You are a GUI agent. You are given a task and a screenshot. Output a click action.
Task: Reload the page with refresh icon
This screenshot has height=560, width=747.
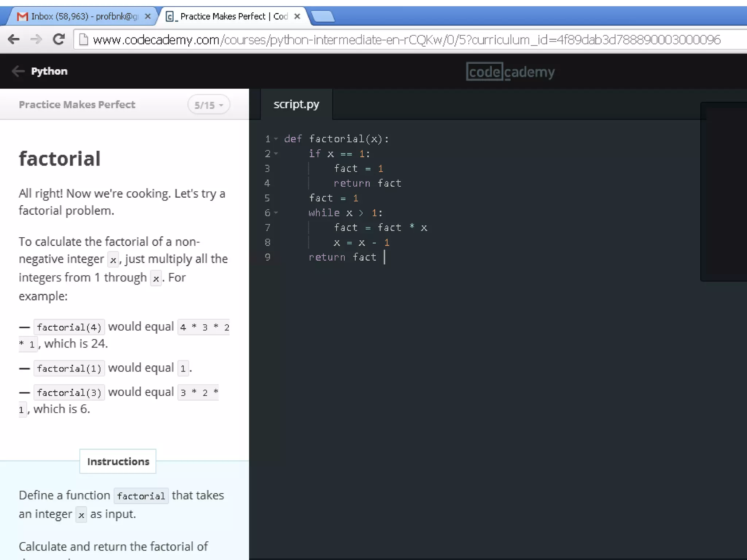pos(59,39)
